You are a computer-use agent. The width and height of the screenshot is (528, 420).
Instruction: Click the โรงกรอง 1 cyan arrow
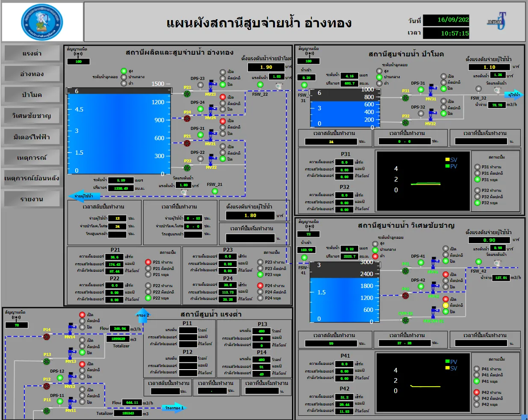[174, 408]
